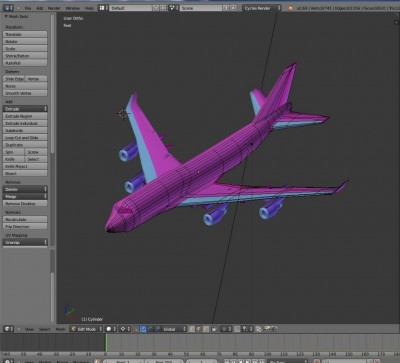Screen dimensions: 400x363
Task: Click the Spin tool button
Action: point(14,152)
